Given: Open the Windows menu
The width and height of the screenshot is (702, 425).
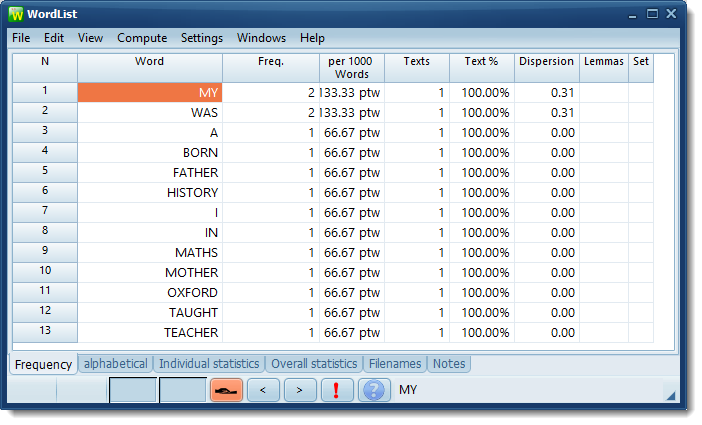Looking at the screenshot, I should click(261, 38).
